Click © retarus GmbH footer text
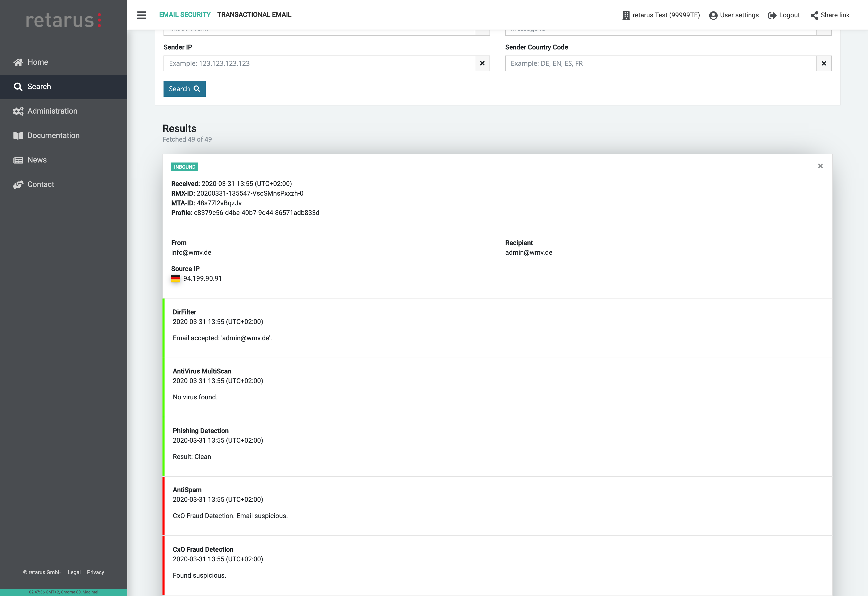This screenshot has width=868, height=596. [x=42, y=573]
